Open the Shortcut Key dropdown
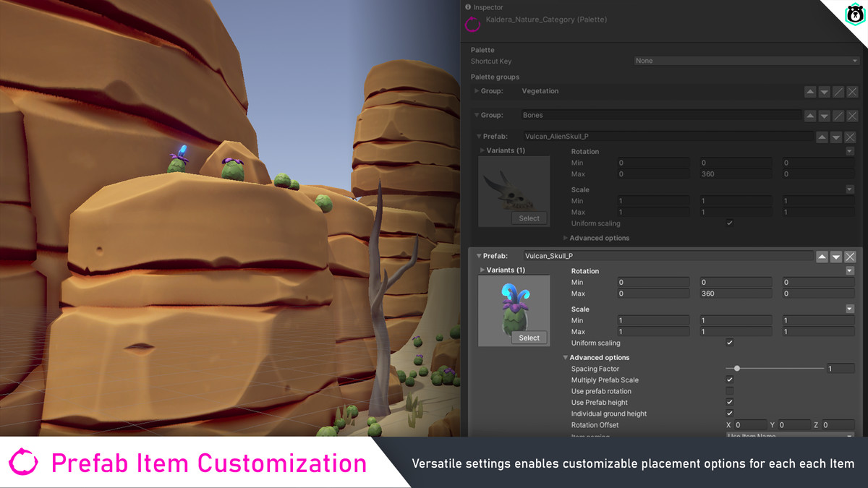This screenshot has height=488, width=868. (x=746, y=61)
